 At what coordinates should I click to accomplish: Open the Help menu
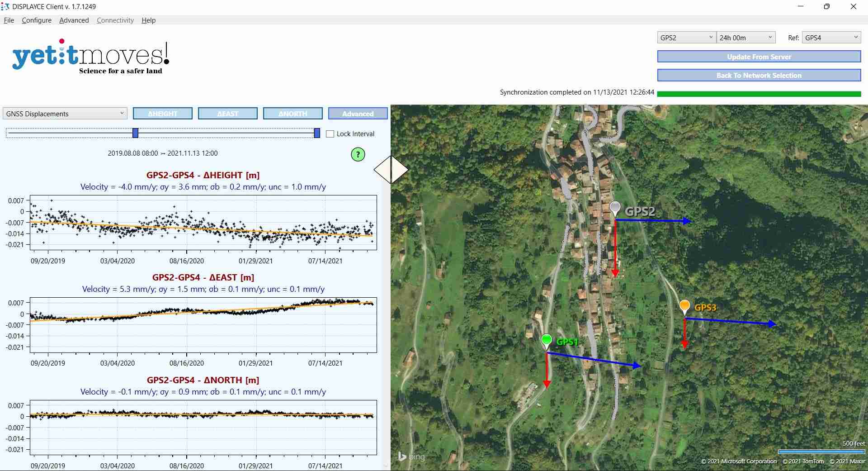click(x=149, y=20)
